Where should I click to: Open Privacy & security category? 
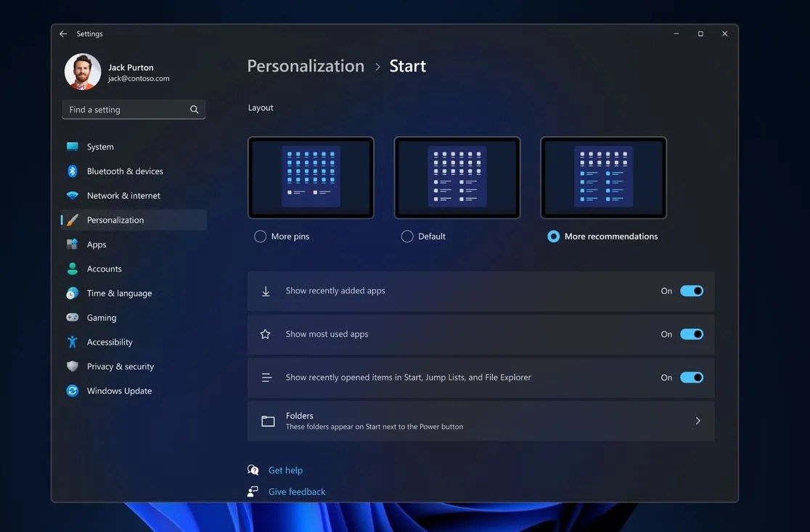134,367
